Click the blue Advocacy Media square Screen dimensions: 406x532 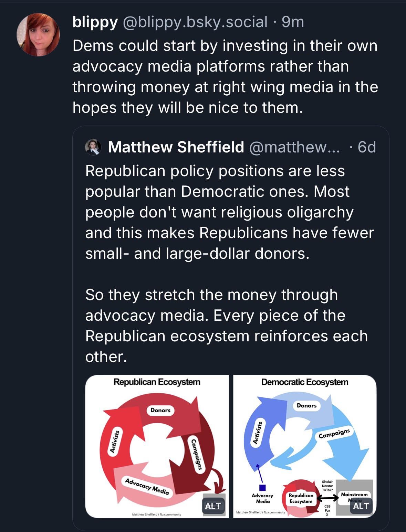click(x=262, y=487)
